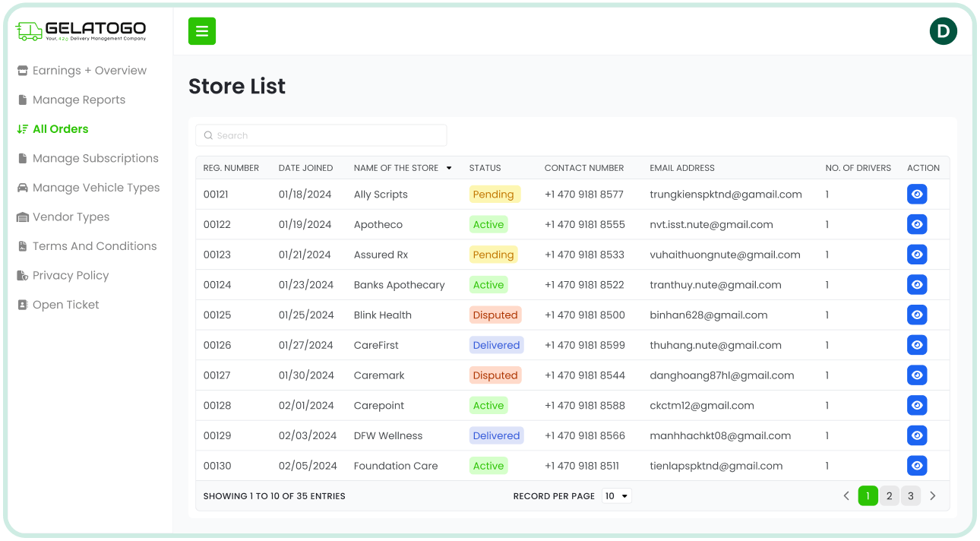The image size is (980, 541).
Task: Click into the Search input field
Action: (x=321, y=135)
